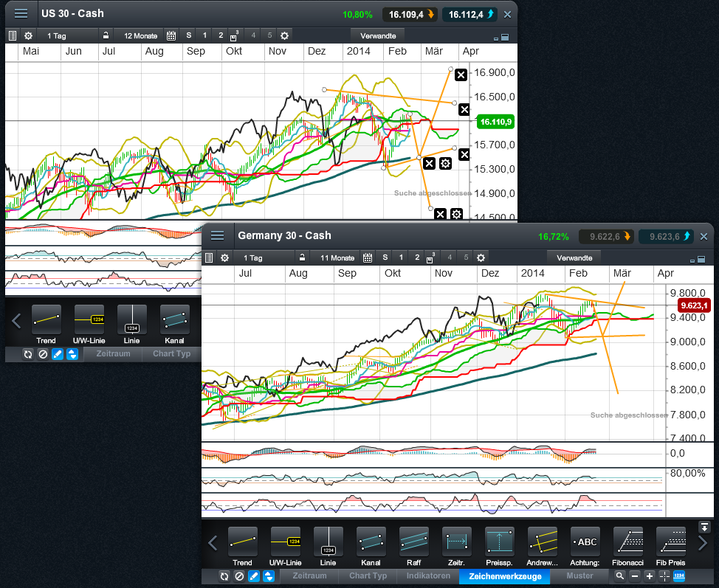
Task: Zoom out with minus button in Germany 30
Action: click(x=635, y=576)
